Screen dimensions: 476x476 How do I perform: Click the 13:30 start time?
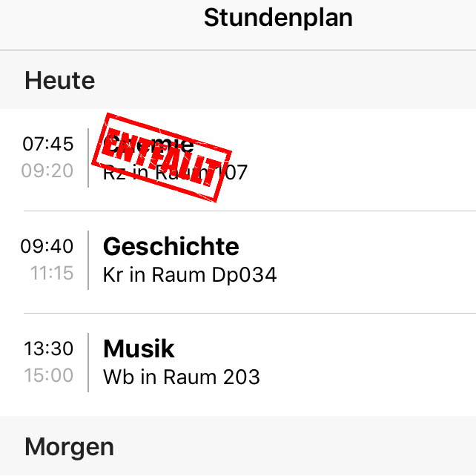click(48, 348)
